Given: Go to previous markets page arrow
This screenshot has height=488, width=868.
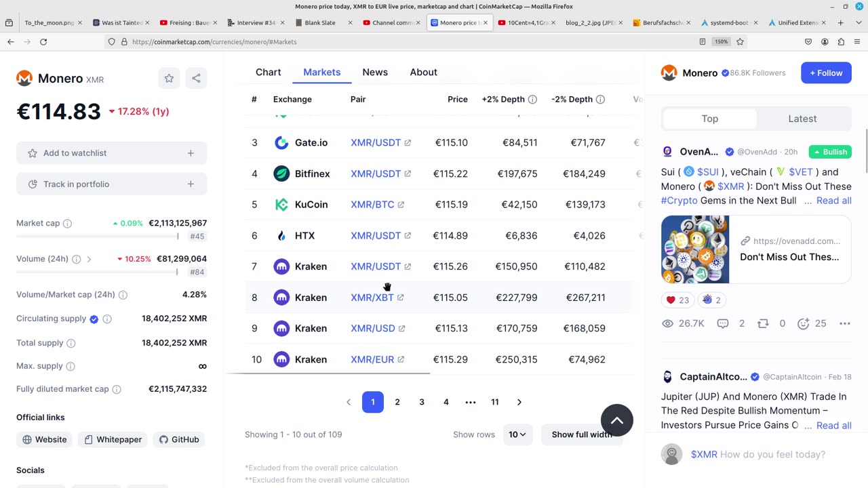Looking at the screenshot, I should [x=349, y=402].
